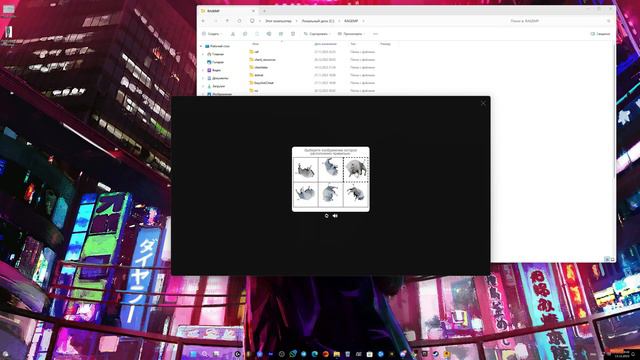Click the Cut icon in Explorer toolbar
Screen dimensions: 640x360
point(233,34)
